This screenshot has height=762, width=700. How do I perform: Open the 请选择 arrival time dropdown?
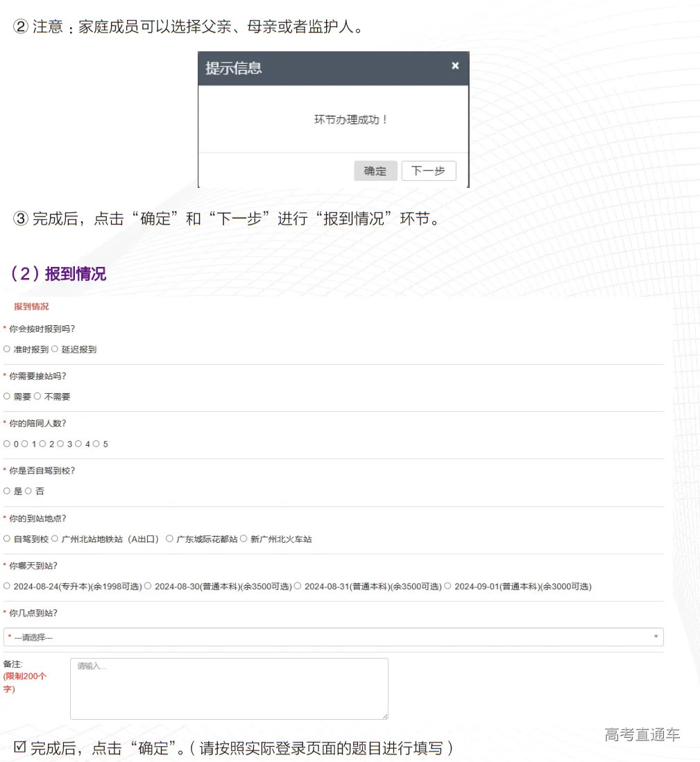pyautogui.click(x=334, y=636)
